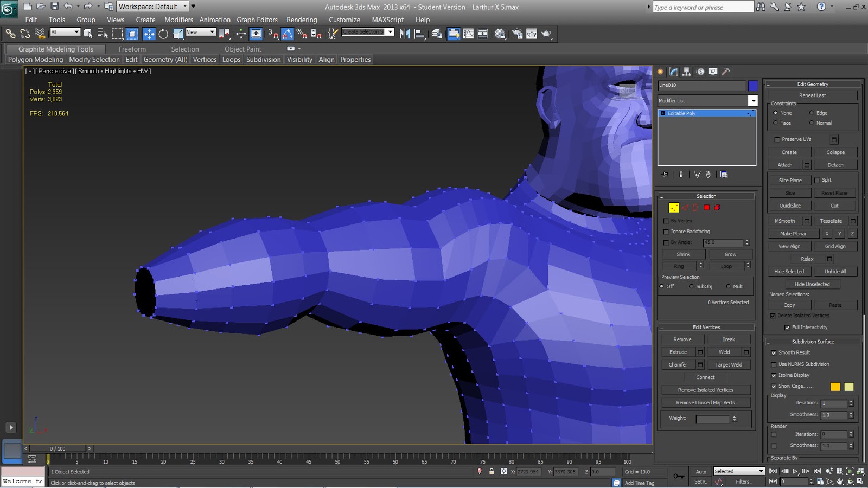Open the Rendering menu
The width and height of the screenshot is (868, 488).
pos(301,20)
